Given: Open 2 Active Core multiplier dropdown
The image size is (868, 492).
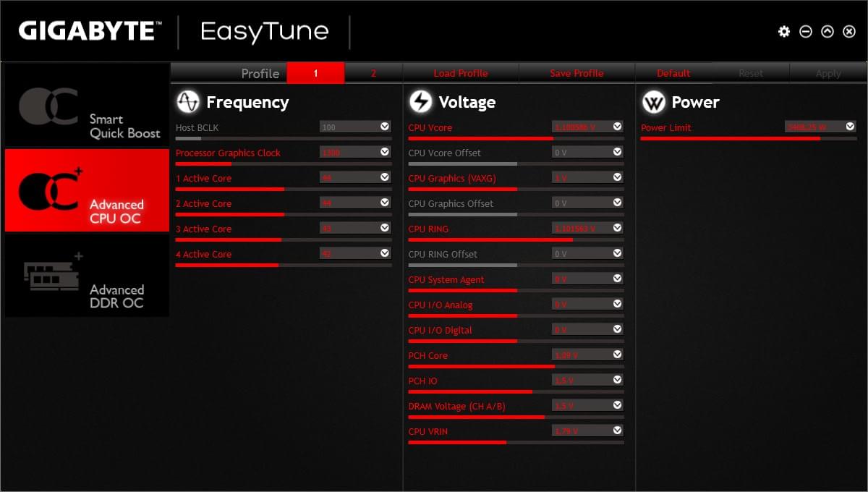Looking at the screenshot, I should click(x=385, y=203).
